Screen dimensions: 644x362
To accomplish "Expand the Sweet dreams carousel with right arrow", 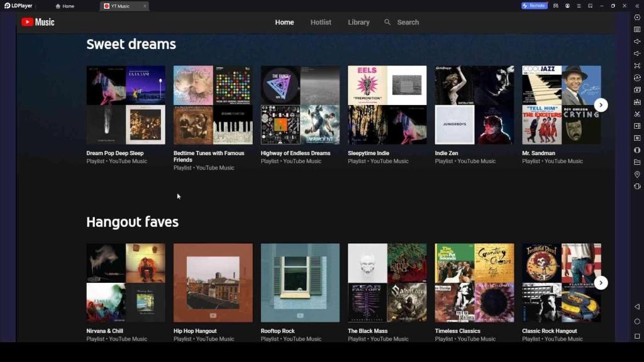I will pos(601,104).
